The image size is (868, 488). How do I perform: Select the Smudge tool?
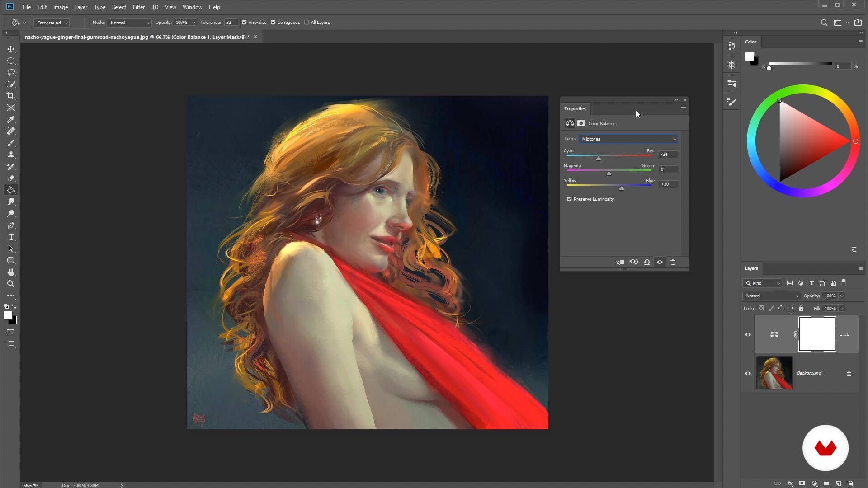(x=11, y=202)
